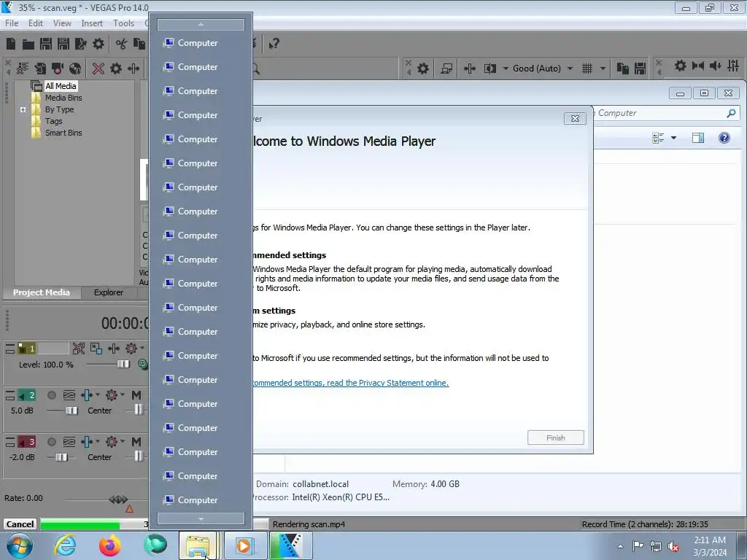Arm audio track 2 for record
This screenshot has height=560, width=747.
(52, 395)
